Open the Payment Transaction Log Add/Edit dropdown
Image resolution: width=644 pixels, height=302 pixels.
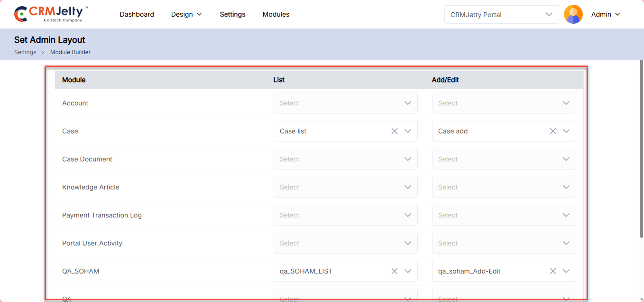click(503, 215)
